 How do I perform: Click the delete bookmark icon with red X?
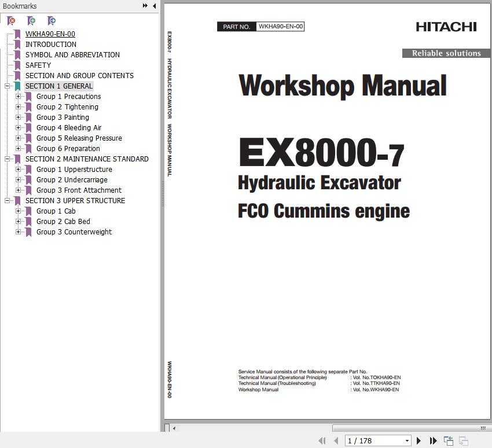(x=11, y=21)
